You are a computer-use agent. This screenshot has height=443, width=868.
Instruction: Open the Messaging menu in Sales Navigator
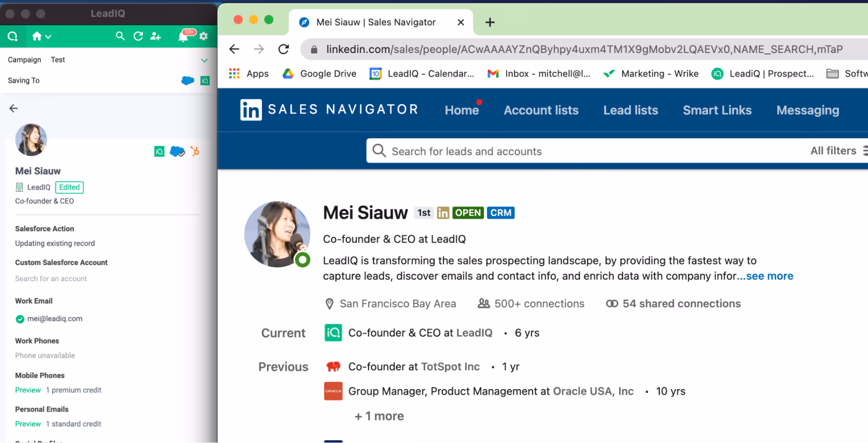point(807,110)
